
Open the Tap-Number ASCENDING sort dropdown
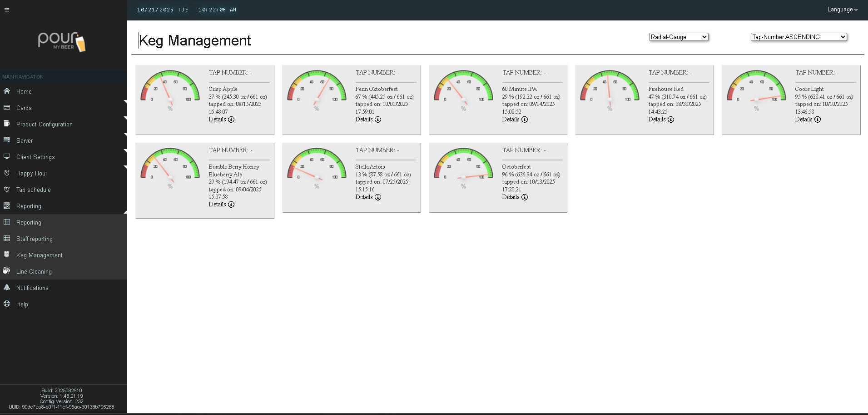(799, 37)
